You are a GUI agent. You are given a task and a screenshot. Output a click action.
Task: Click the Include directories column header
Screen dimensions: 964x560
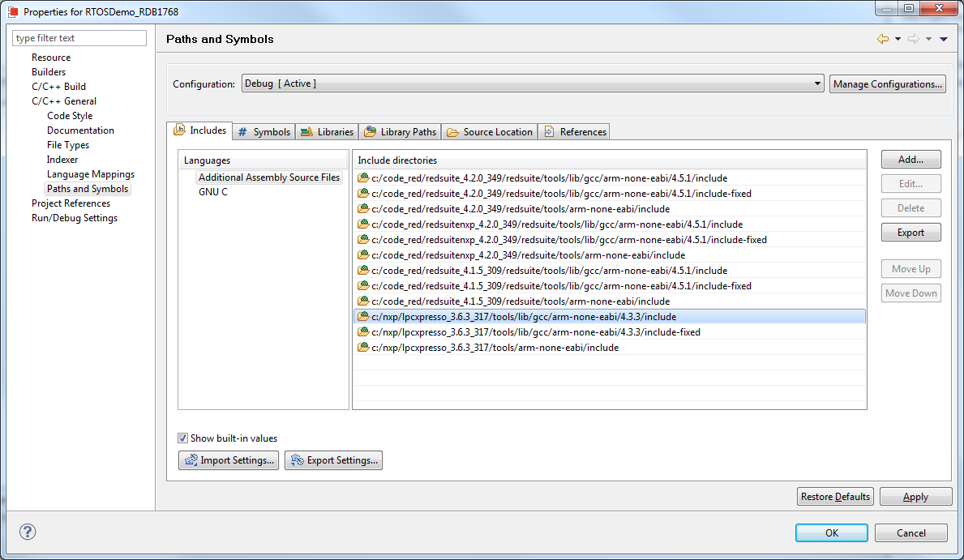coord(610,160)
